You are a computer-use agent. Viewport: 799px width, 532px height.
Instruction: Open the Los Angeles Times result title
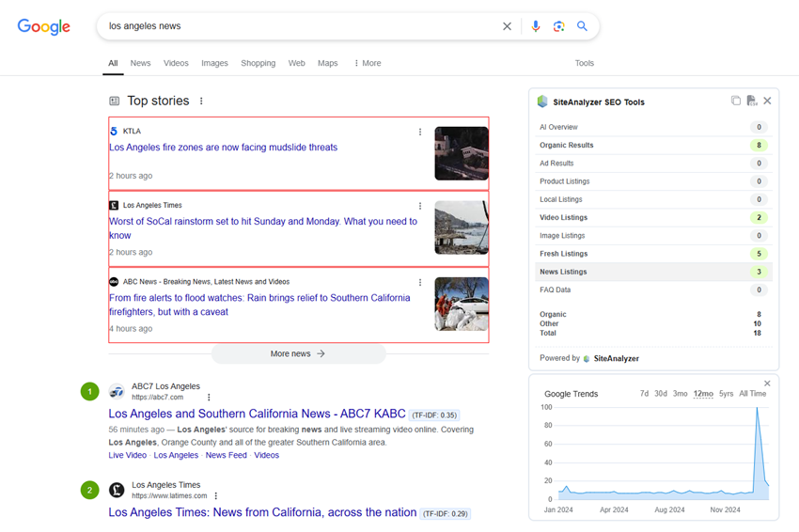pyautogui.click(x=262, y=512)
